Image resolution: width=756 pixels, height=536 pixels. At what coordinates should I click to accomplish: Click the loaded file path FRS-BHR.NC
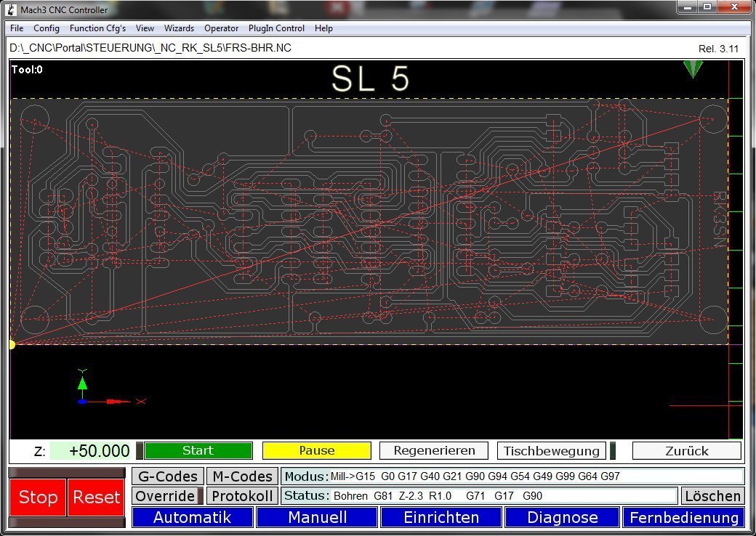(150, 48)
